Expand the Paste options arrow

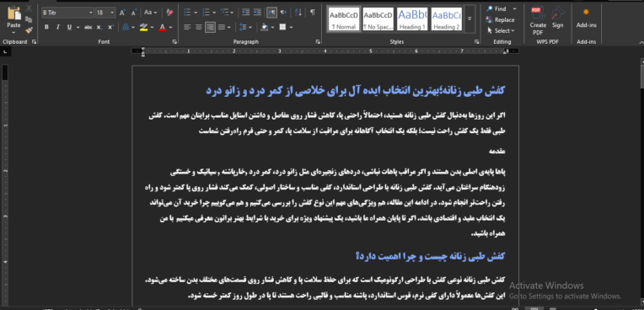point(14,32)
